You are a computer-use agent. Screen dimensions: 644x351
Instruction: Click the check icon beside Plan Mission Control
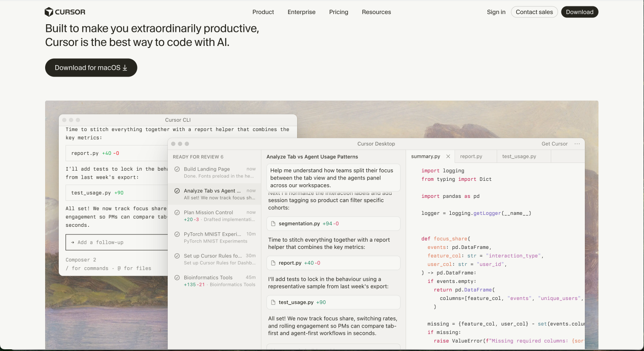[x=177, y=212]
